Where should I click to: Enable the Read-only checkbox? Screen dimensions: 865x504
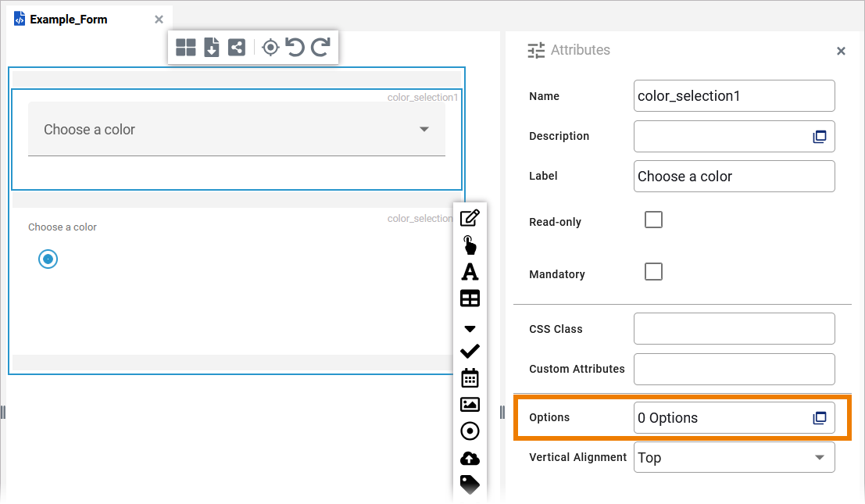tap(653, 220)
